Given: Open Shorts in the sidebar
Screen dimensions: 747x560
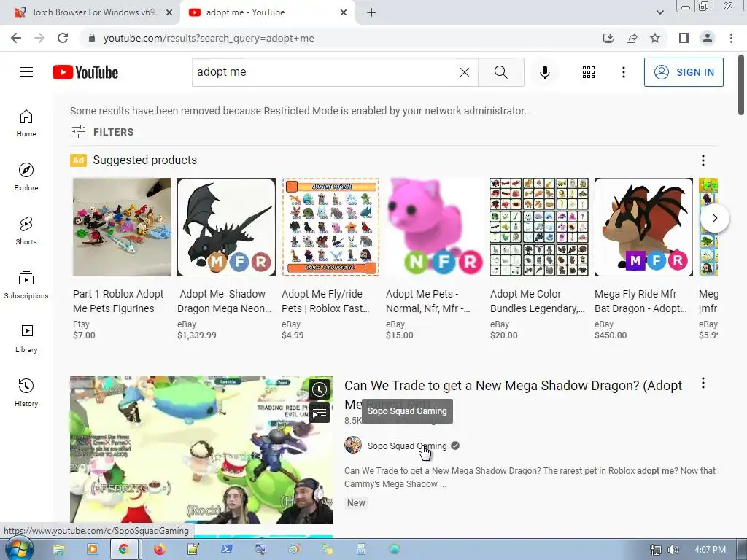Looking at the screenshot, I should pyautogui.click(x=26, y=230).
